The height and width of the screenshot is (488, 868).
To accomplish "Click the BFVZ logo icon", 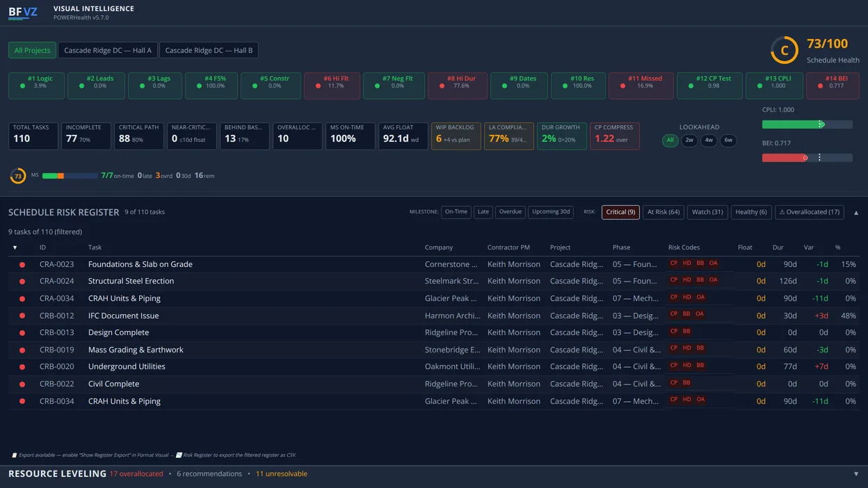I will [x=23, y=13].
